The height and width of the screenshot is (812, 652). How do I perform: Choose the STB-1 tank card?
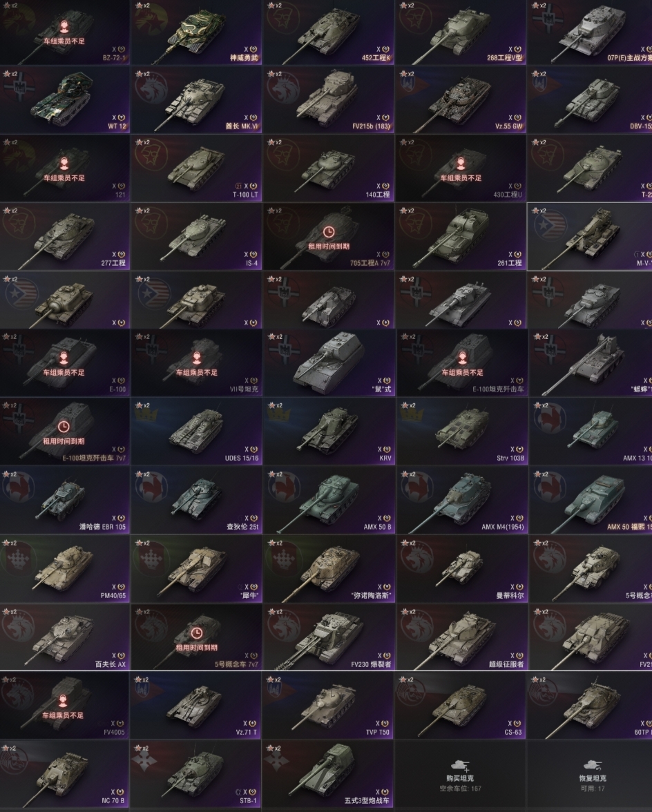coord(196,774)
